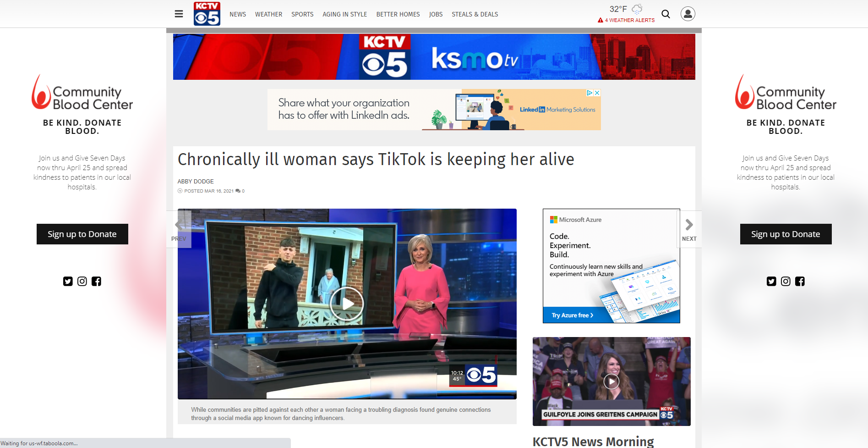Click right Sign up to Donate button
The height and width of the screenshot is (448, 868).
point(786,234)
